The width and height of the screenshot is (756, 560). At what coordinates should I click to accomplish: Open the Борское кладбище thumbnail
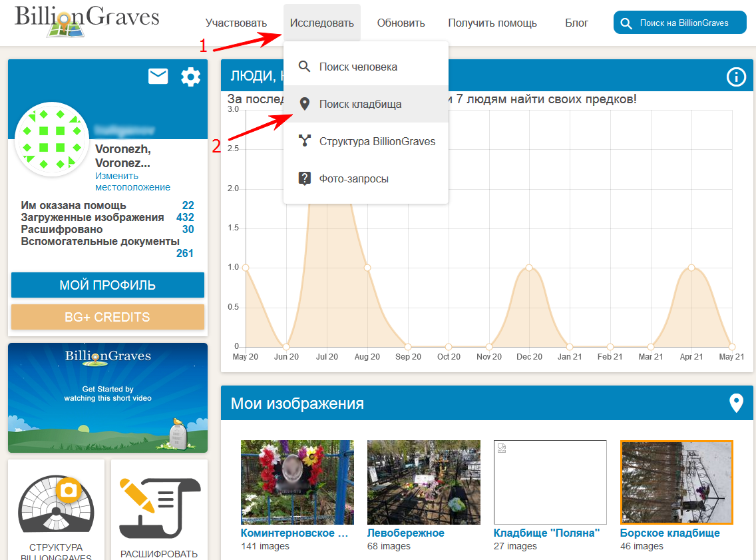676,482
